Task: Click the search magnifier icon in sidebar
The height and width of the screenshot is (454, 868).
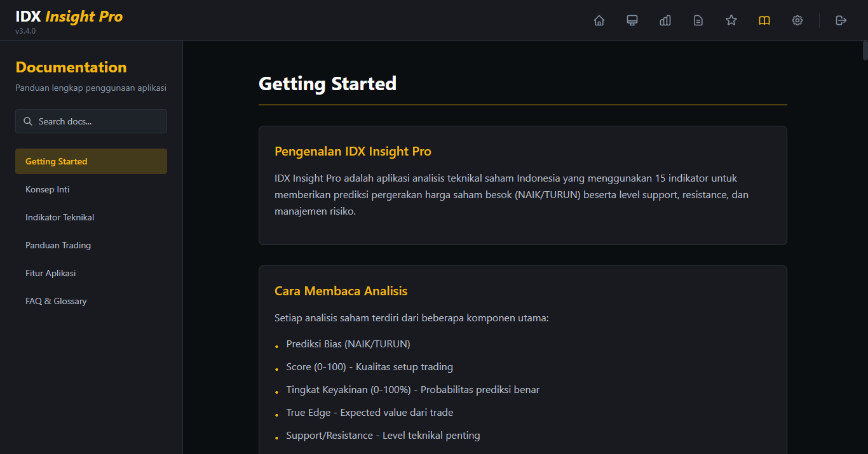Action: (28, 121)
